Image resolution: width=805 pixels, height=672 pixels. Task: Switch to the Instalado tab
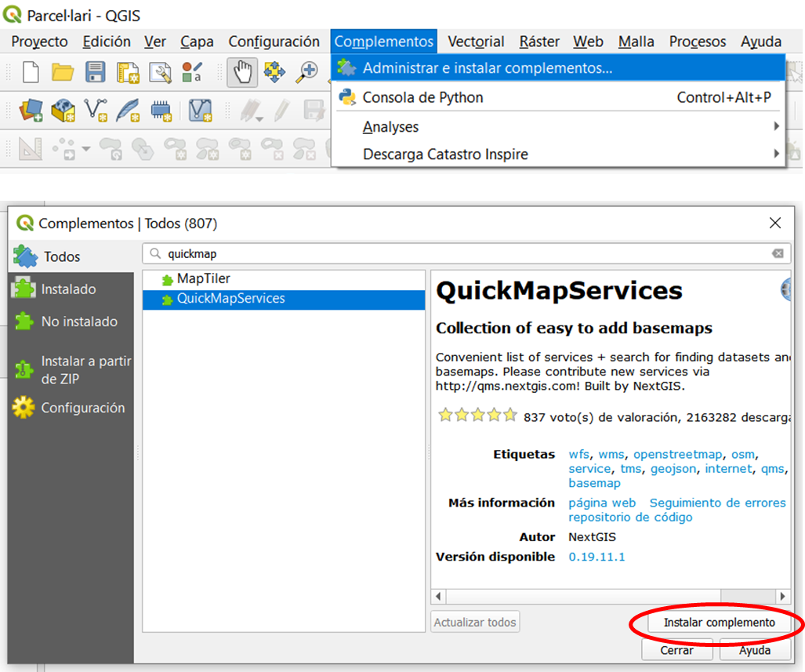[x=71, y=289]
